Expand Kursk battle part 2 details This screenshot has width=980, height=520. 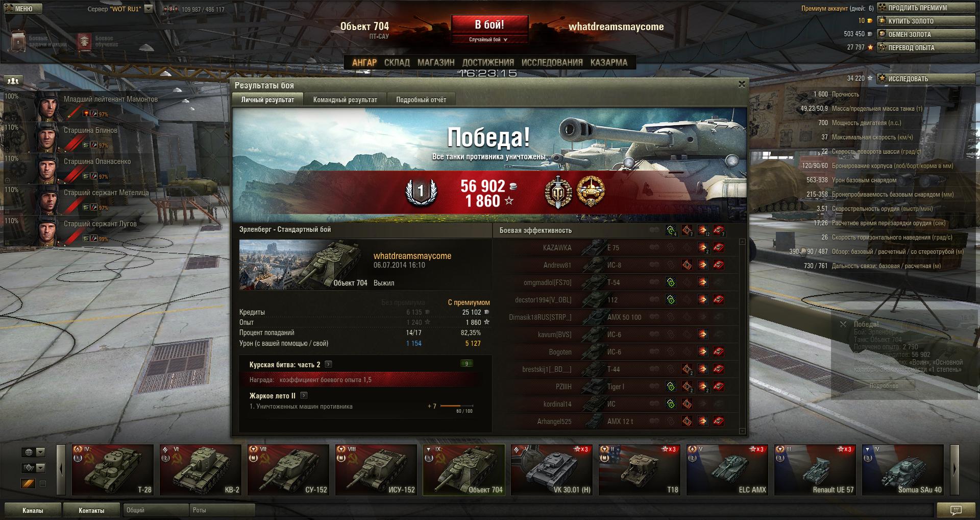coord(329,364)
